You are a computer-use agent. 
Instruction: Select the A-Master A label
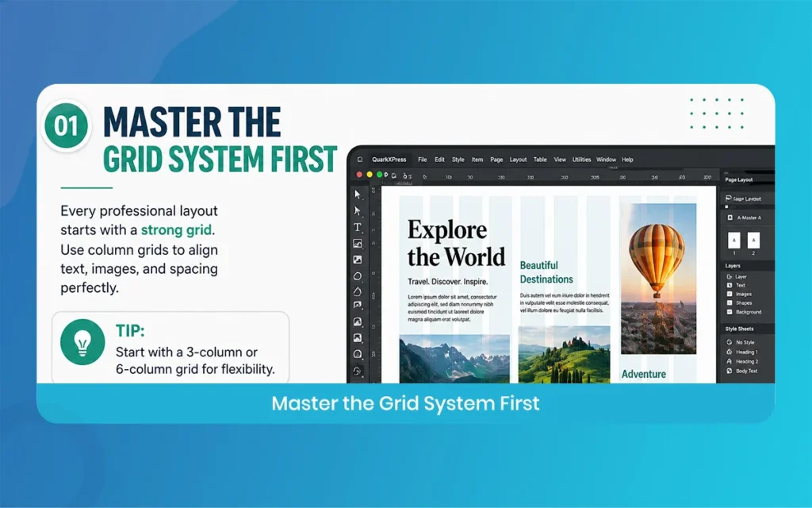[x=749, y=217]
